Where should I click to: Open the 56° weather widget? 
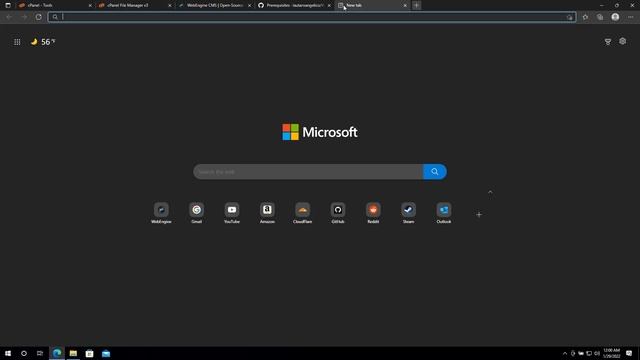pyautogui.click(x=43, y=42)
